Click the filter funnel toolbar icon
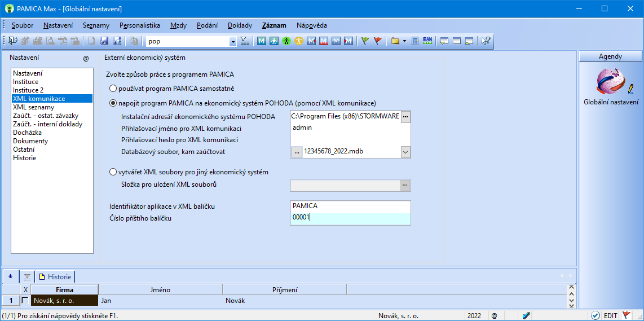The height and width of the screenshot is (321, 644). pos(245,41)
